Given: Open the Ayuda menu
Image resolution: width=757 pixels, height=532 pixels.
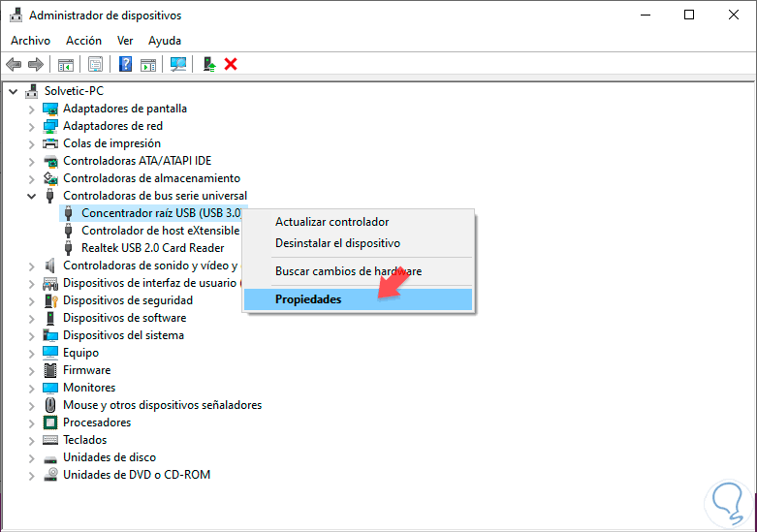Looking at the screenshot, I should click(x=165, y=41).
